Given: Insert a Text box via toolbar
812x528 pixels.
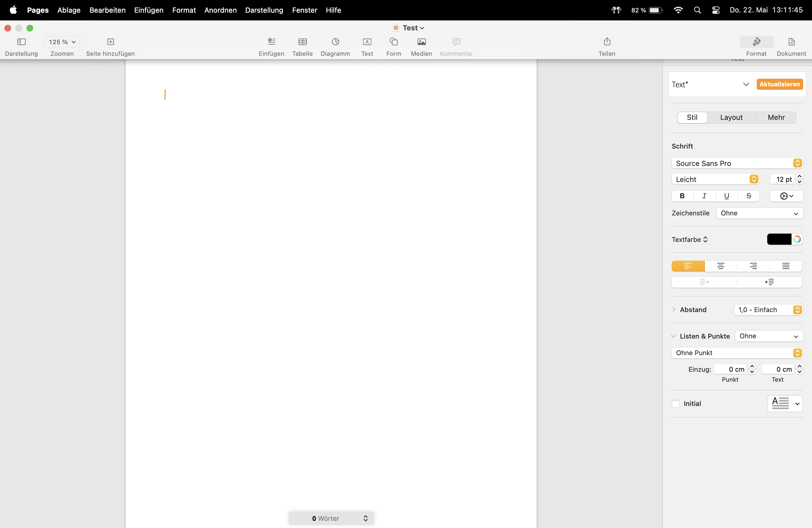Looking at the screenshot, I should 367,42.
